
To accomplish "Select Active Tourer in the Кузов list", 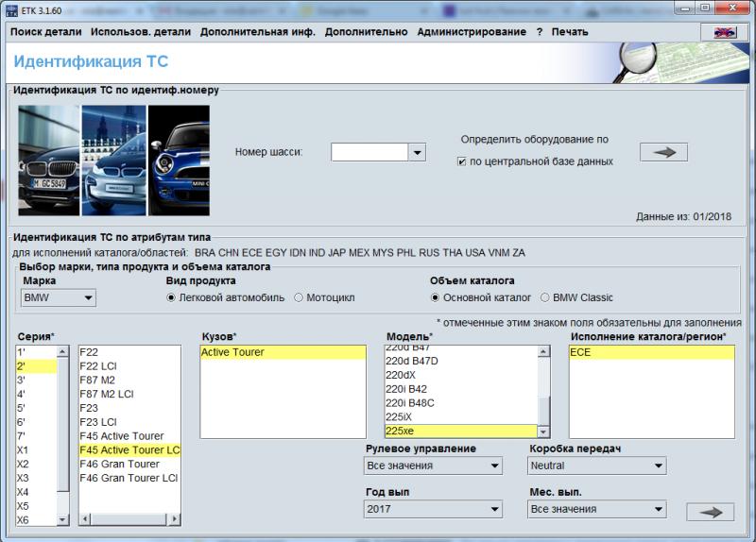I will 283,352.
